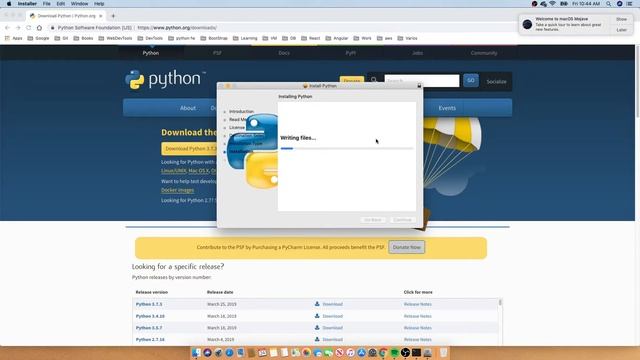Click the Wi-Fi status icon

553,4
